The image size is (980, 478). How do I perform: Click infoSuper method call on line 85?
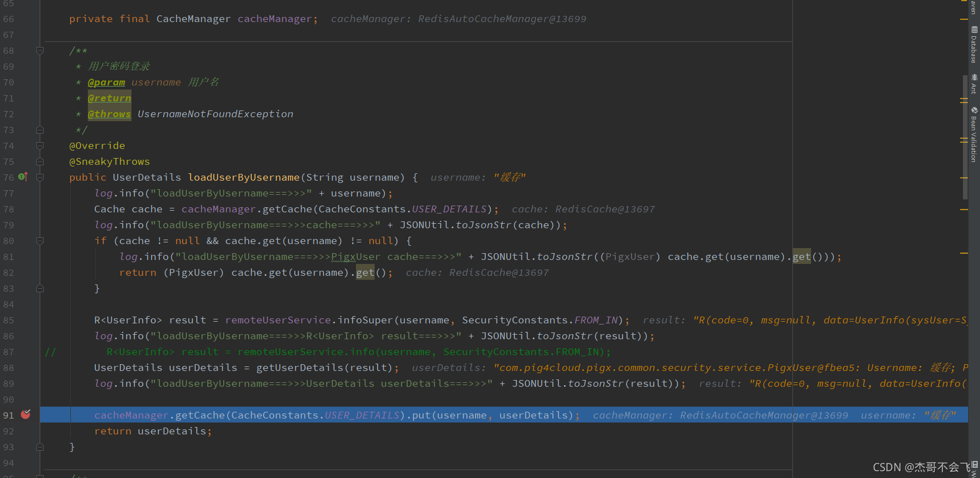point(365,320)
